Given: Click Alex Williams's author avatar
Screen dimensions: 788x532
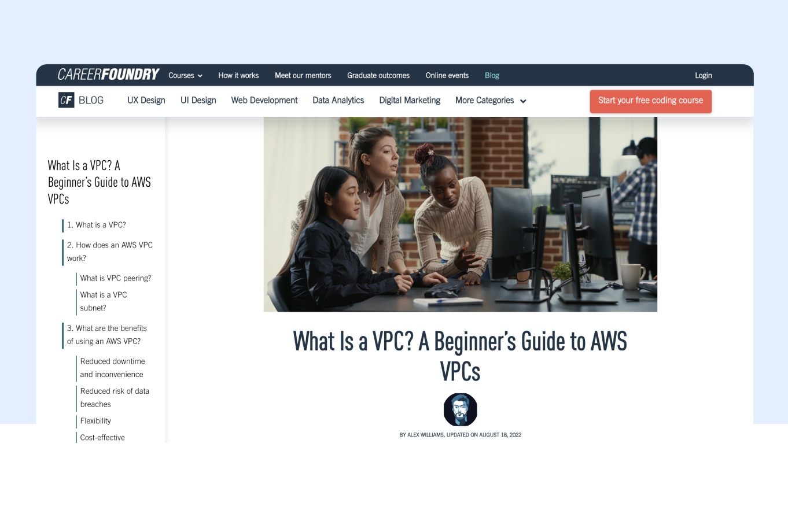Looking at the screenshot, I should click(x=461, y=409).
